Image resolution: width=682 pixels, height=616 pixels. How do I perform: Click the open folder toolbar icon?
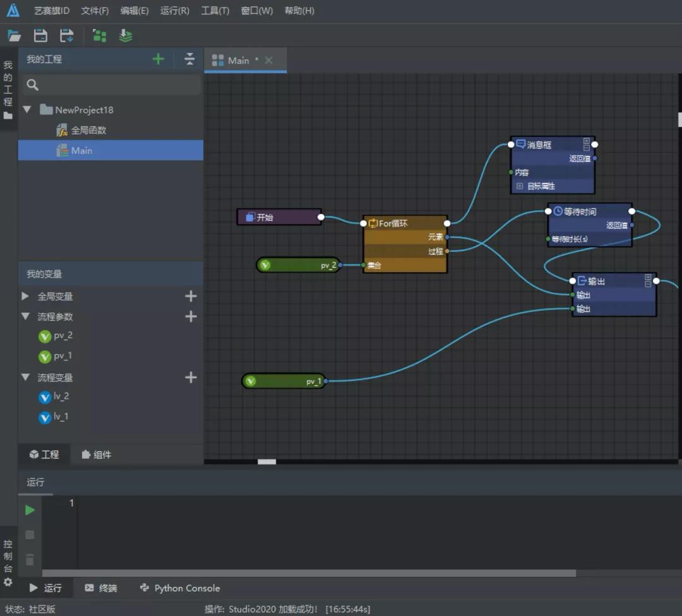(14, 36)
